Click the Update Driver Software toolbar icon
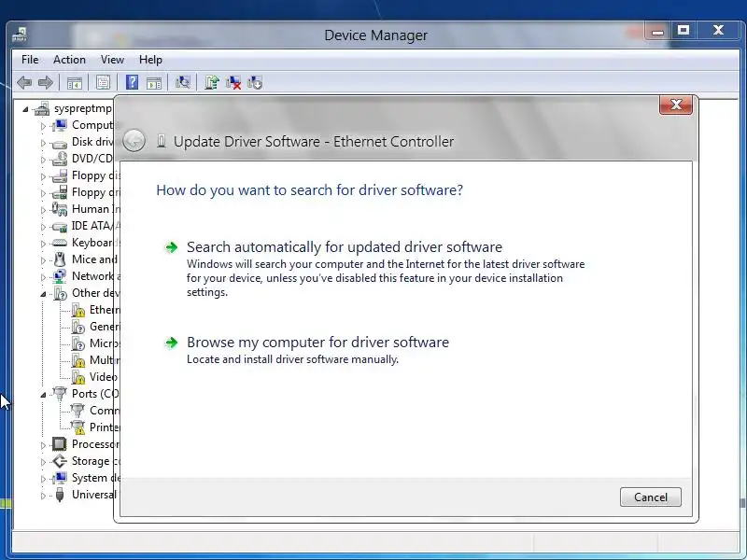Viewport: 747px width, 560px height. point(212,82)
